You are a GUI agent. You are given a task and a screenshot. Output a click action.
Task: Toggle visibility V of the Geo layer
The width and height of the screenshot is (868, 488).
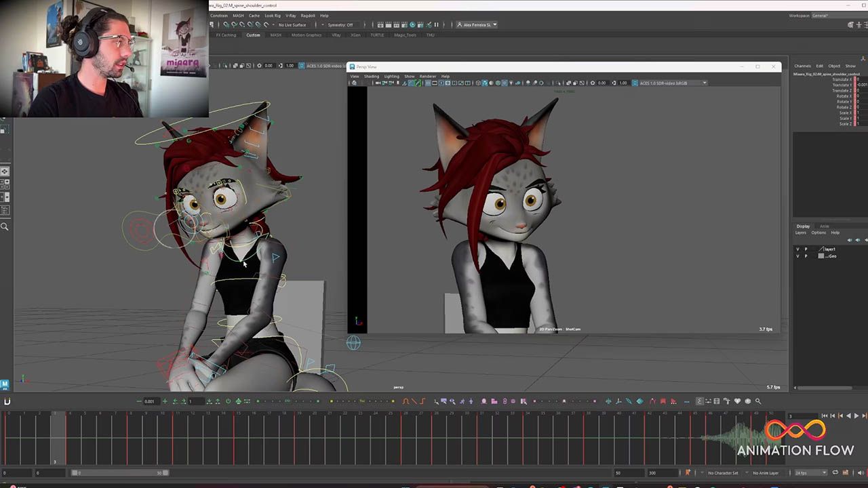point(797,256)
